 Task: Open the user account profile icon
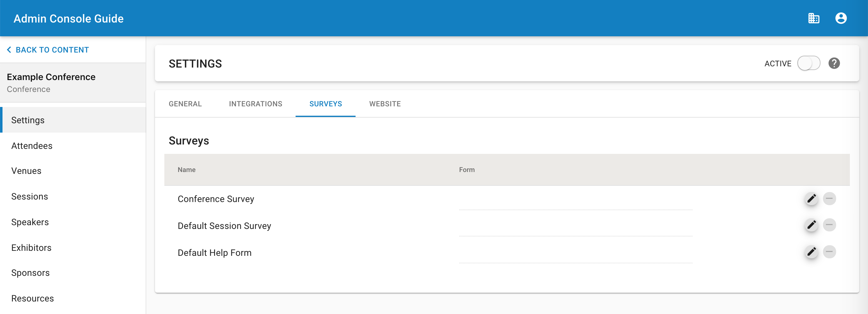pyautogui.click(x=841, y=18)
